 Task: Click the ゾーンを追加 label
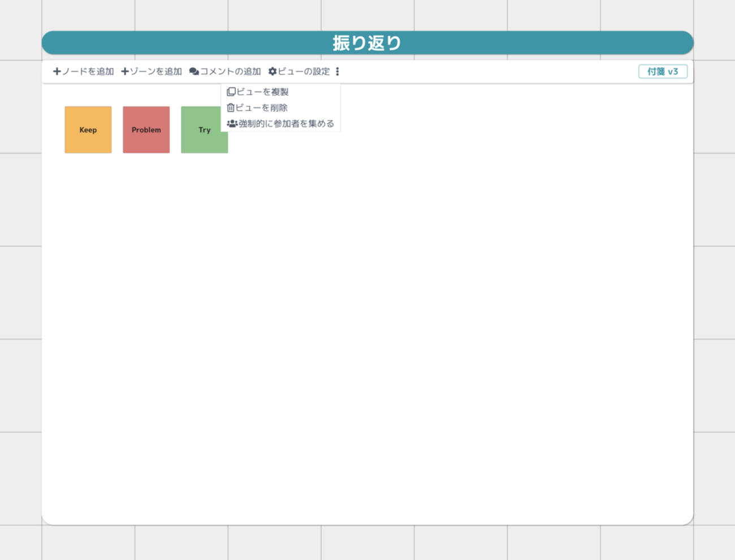156,72
